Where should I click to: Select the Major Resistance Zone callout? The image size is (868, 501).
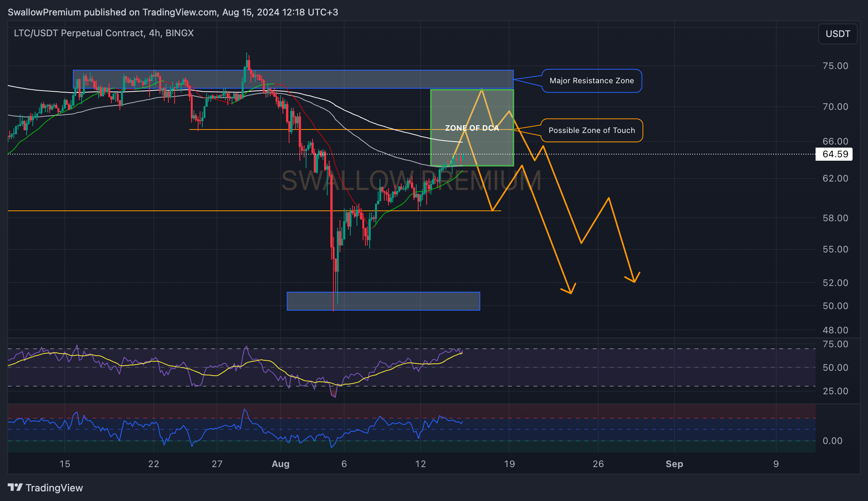tap(592, 81)
